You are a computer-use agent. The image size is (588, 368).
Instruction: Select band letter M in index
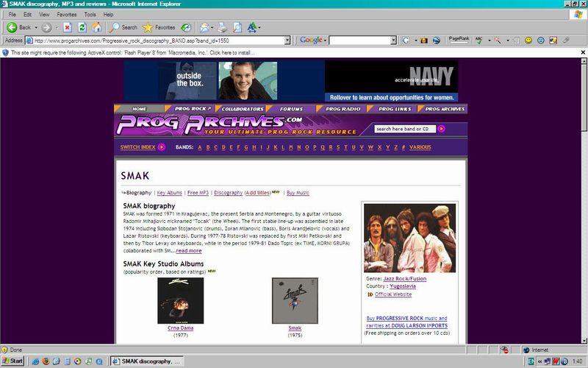point(290,147)
